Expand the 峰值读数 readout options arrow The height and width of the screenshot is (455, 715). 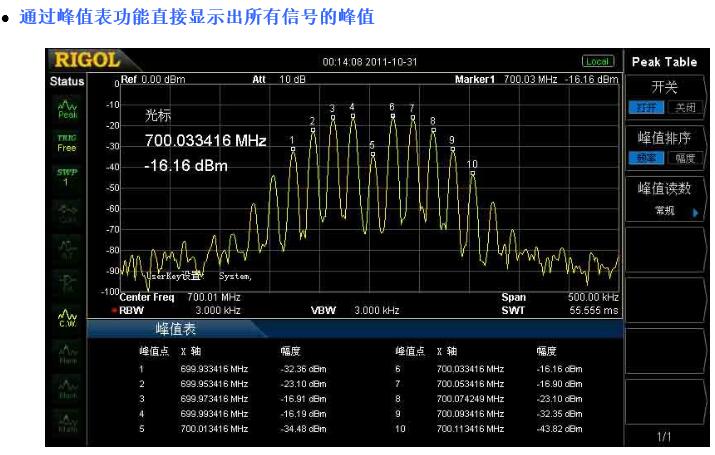[694, 212]
